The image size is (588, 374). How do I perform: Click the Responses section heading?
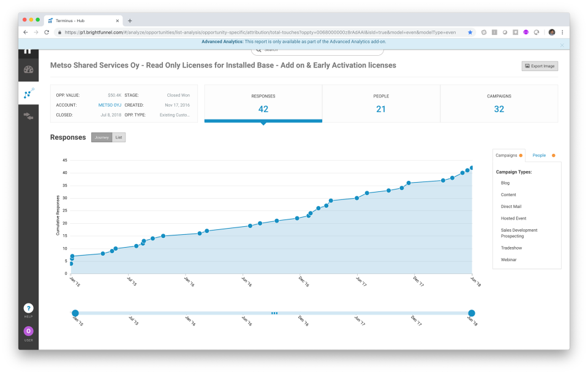(68, 137)
